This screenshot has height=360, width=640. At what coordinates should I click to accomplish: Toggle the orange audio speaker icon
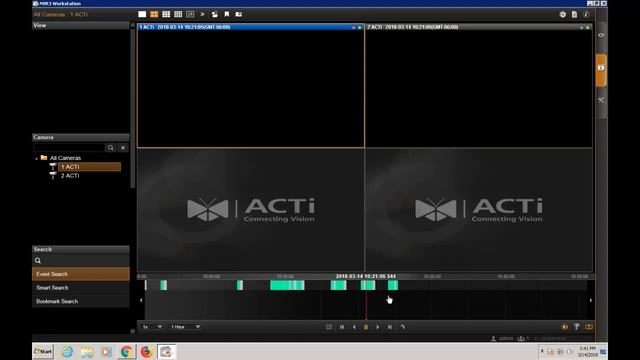(565, 327)
